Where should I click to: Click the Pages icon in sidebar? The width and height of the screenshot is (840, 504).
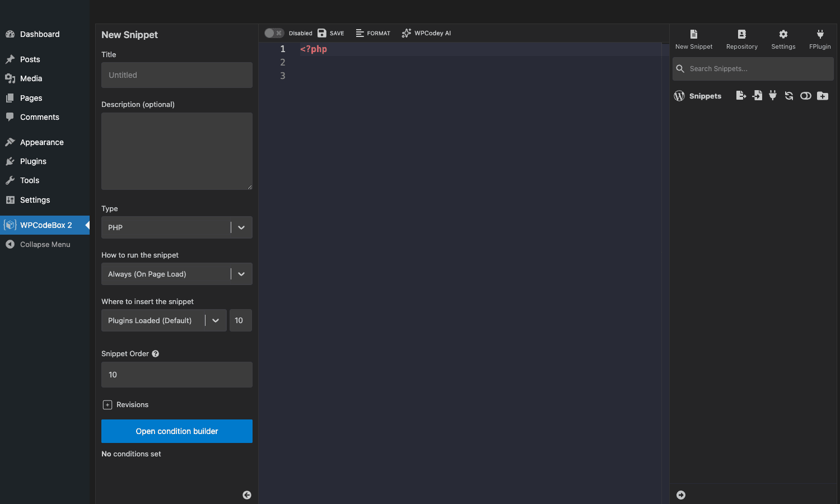pos(10,98)
